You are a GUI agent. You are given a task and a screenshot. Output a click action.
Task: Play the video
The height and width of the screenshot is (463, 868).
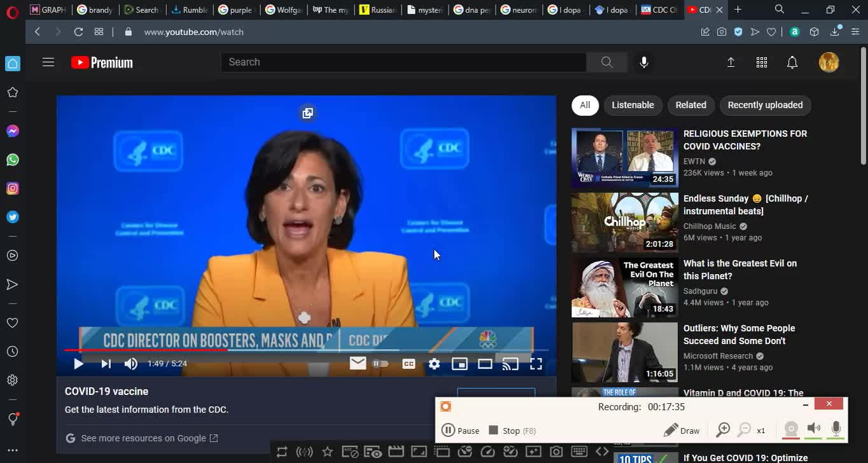(78, 364)
